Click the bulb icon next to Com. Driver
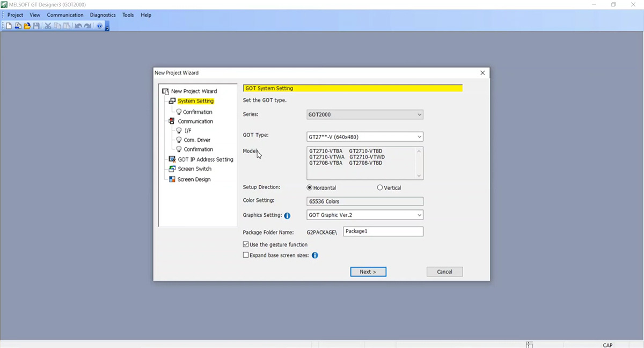 179,140
